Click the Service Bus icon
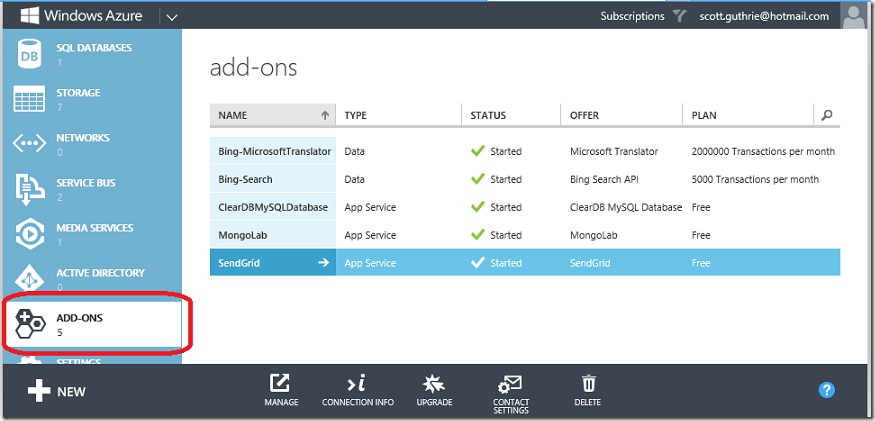Screen dimensions: 875x421 click(x=29, y=189)
